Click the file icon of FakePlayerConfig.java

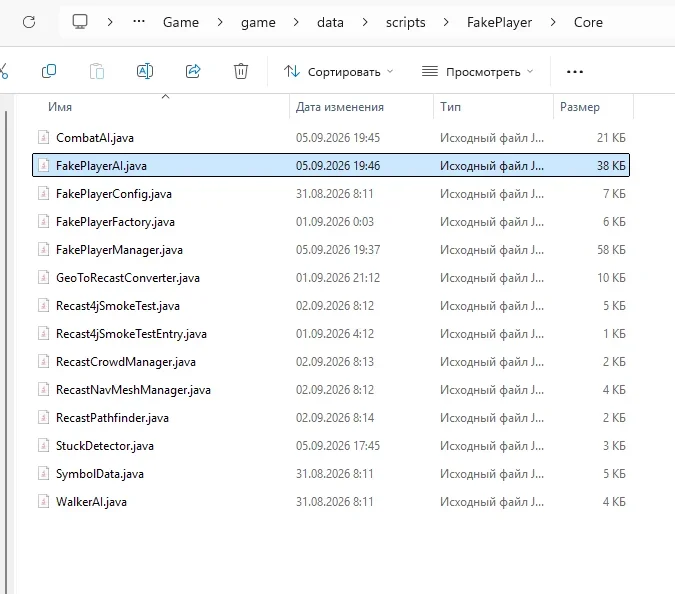pyautogui.click(x=43, y=193)
